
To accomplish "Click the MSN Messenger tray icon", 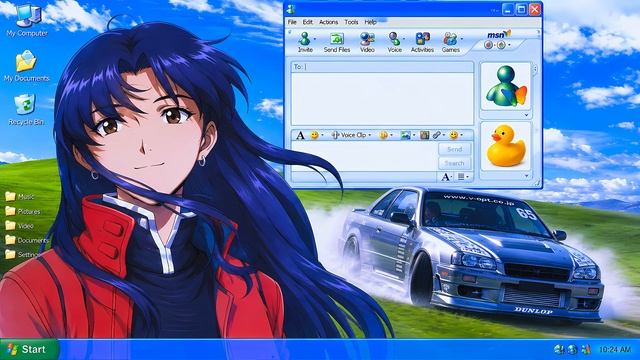I will 586,349.
